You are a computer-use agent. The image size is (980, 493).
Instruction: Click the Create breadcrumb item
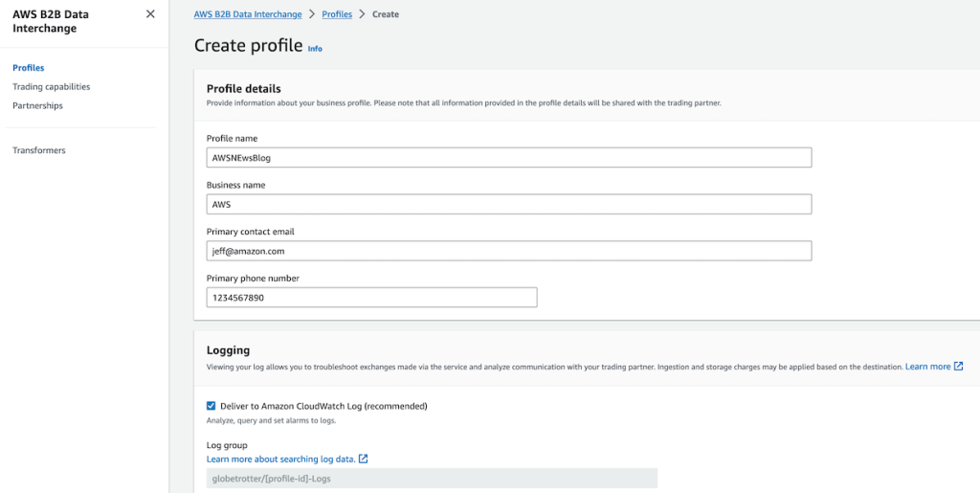click(386, 14)
